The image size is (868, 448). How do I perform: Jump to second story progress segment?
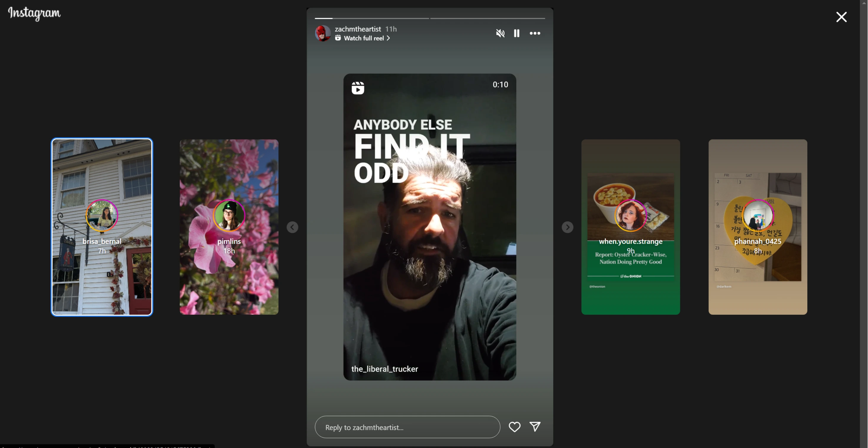[x=487, y=18]
